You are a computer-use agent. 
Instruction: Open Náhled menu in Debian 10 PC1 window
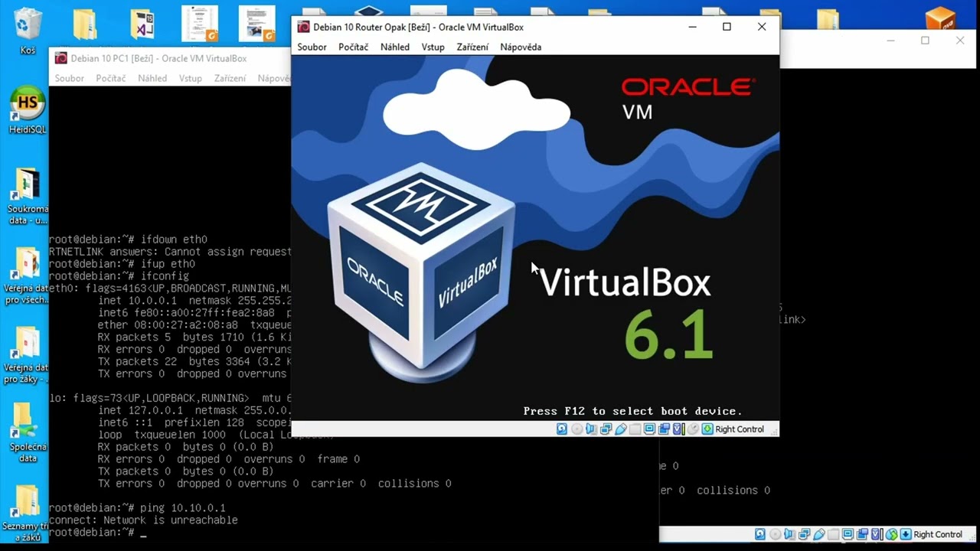pos(152,78)
